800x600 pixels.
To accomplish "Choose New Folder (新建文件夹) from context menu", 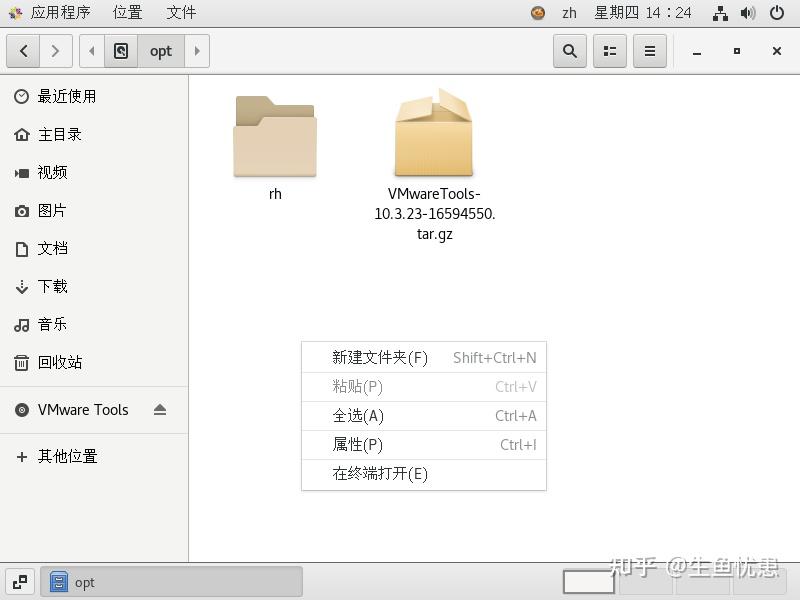I will click(x=424, y=358).
